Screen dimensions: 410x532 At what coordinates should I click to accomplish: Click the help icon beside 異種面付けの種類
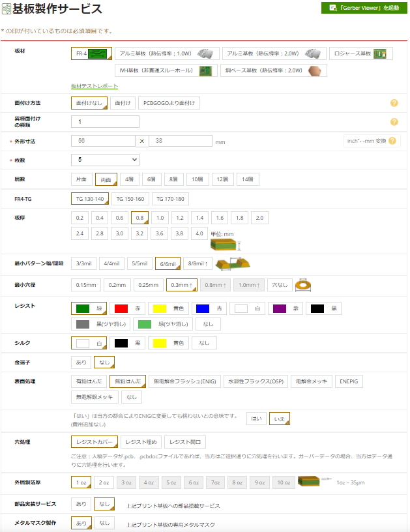pos(394,122)
